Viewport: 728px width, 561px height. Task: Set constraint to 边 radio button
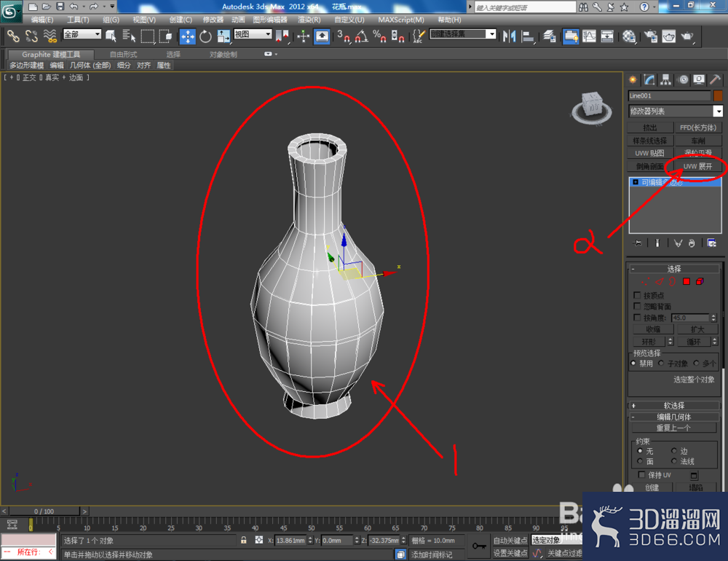673,450
